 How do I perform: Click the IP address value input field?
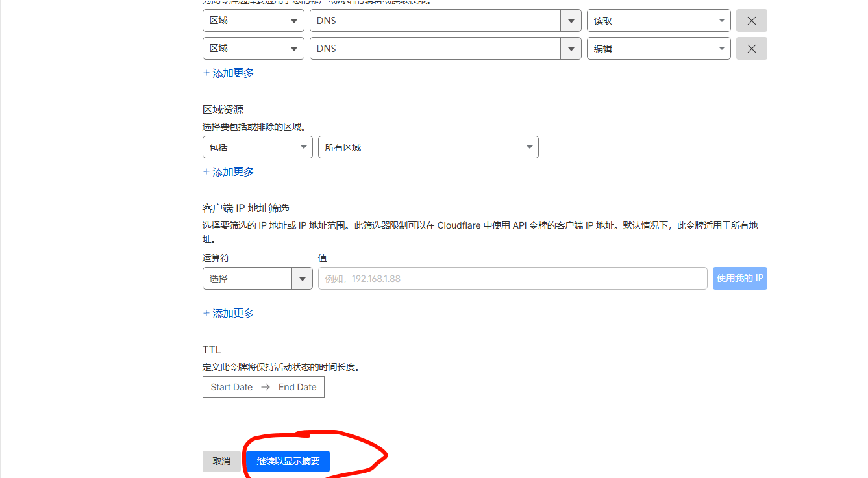coord(513,278)
